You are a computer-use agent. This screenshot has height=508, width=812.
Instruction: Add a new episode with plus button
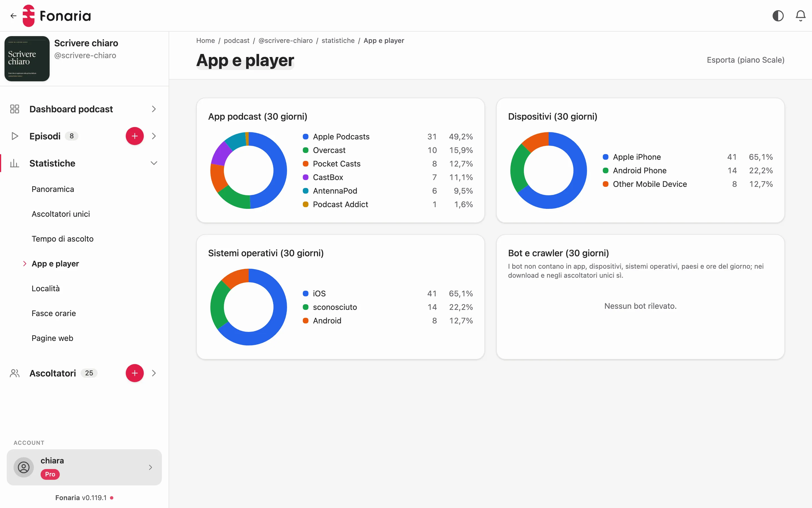click(134, 136)
